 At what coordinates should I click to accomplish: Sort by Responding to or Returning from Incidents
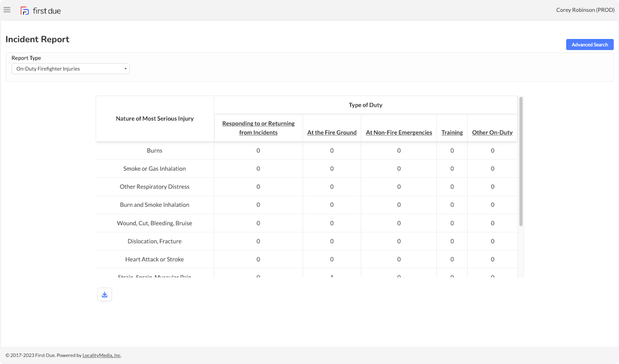pos(258,128)
